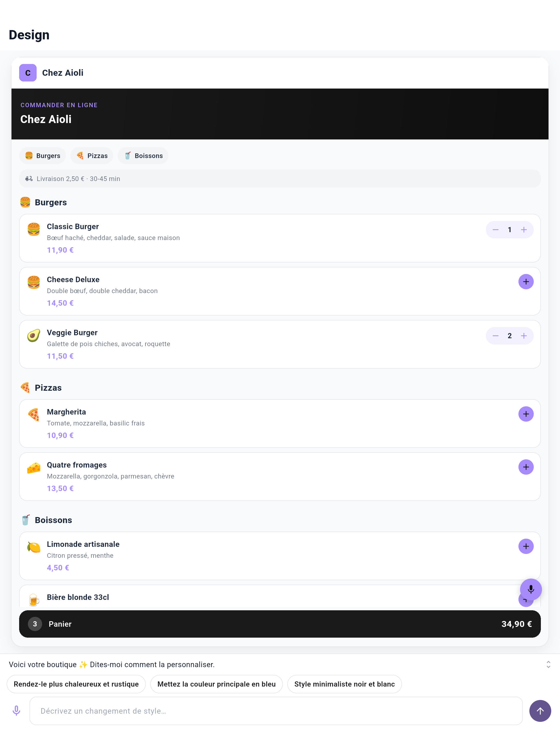Viewport: 560px width, 747px height.
Task: Expand the chat panel with up-down chevron
Action: [x=548, y=665]
